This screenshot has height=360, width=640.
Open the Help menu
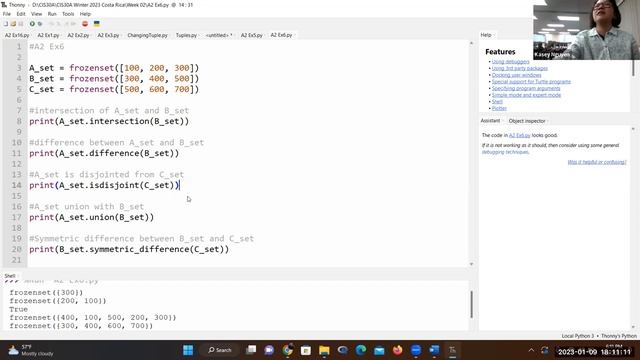(85, 14)
